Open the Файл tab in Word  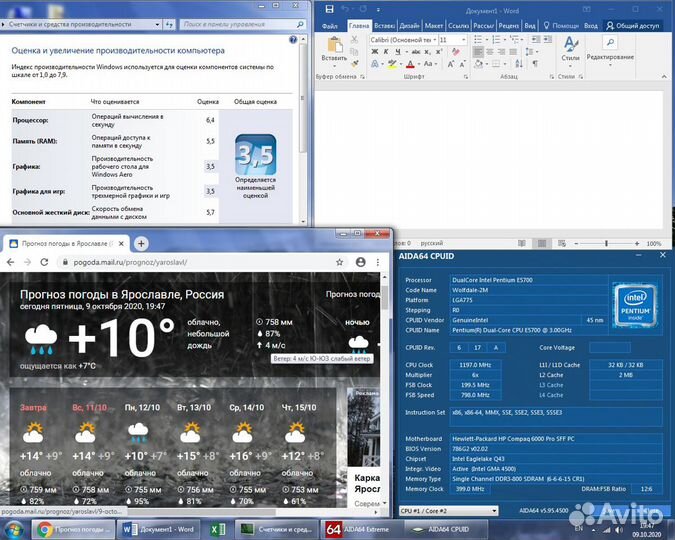tap(330, 26)
